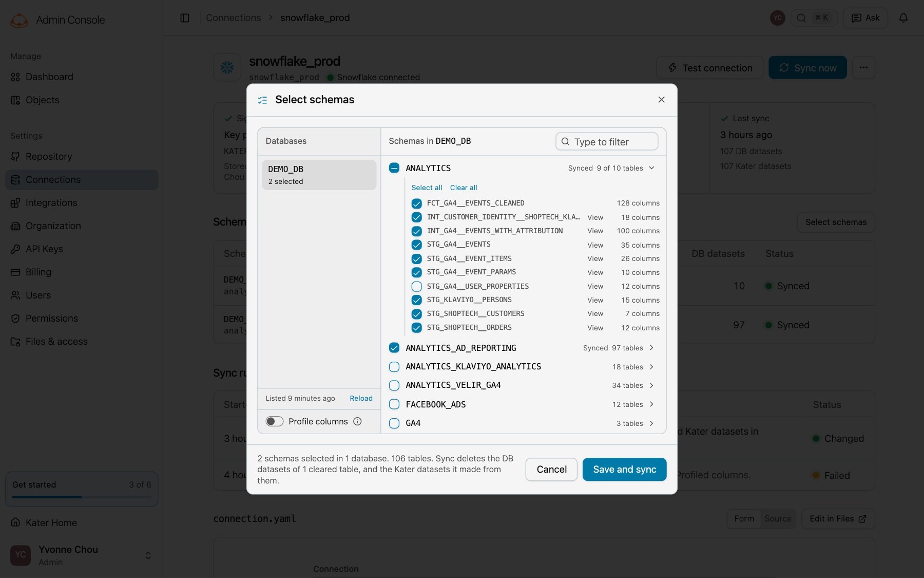Screen dimensions: 924x578
Task: Check the STG_GA4__USER_PROPERTIES table
Action: 417,286
